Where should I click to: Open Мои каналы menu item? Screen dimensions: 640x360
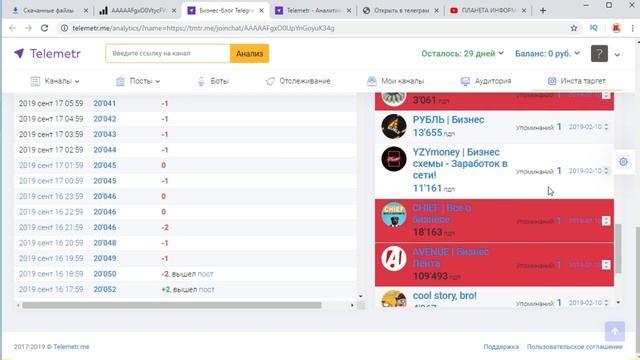tap(402, 81)
